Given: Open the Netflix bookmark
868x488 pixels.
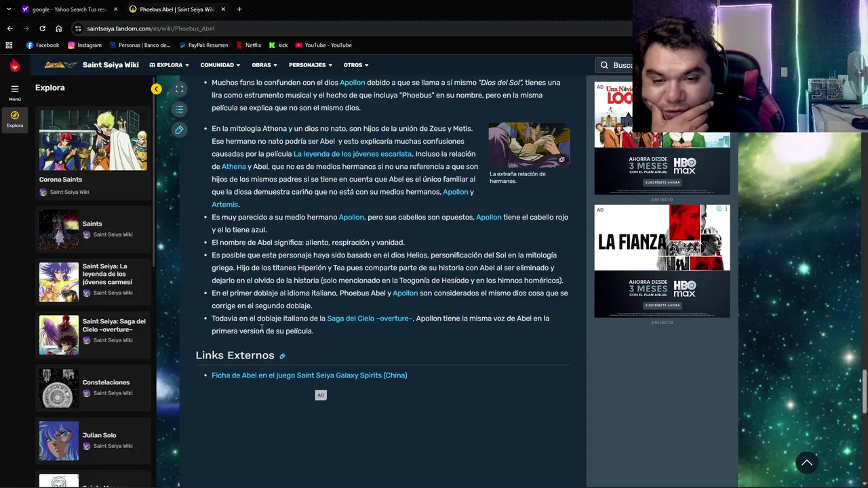Looking at the screenshot, I should click(x=249, y=45).
